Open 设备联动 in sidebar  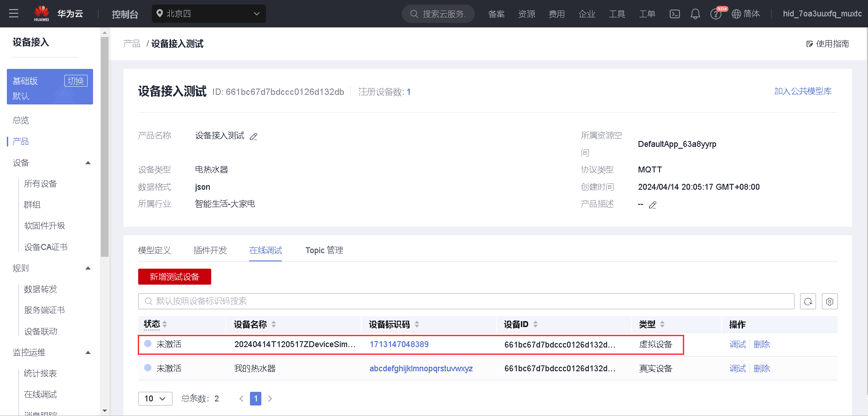click(41, 332)
